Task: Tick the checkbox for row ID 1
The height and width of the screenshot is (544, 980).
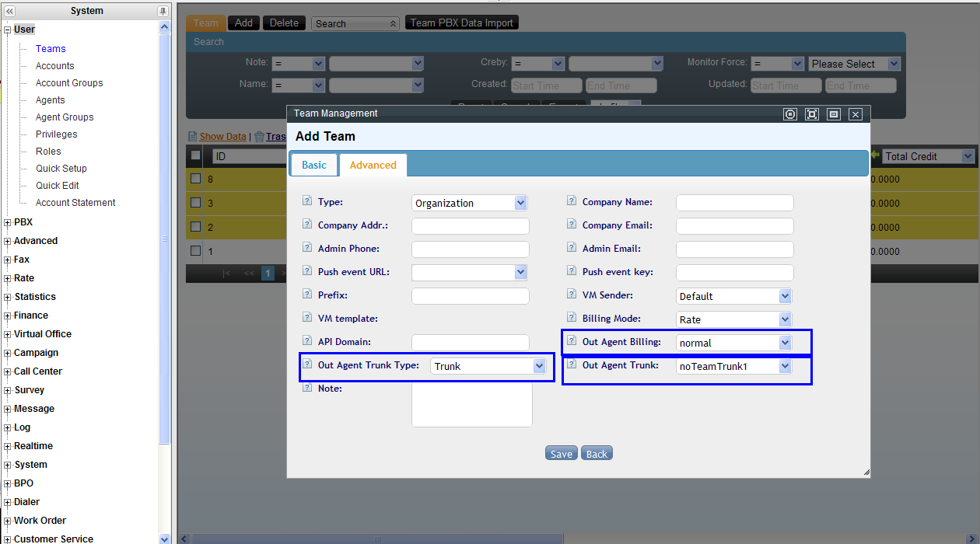Action: [x=196, y=251]
